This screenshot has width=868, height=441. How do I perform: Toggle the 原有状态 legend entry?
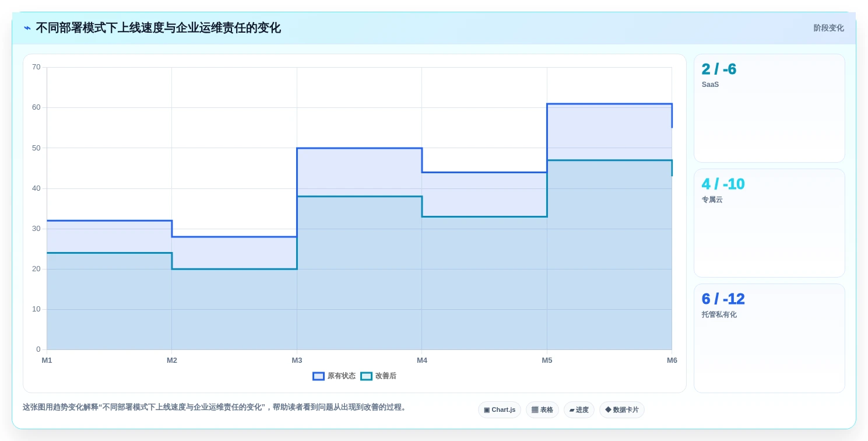pyautogui.click(x=334, y=376)
